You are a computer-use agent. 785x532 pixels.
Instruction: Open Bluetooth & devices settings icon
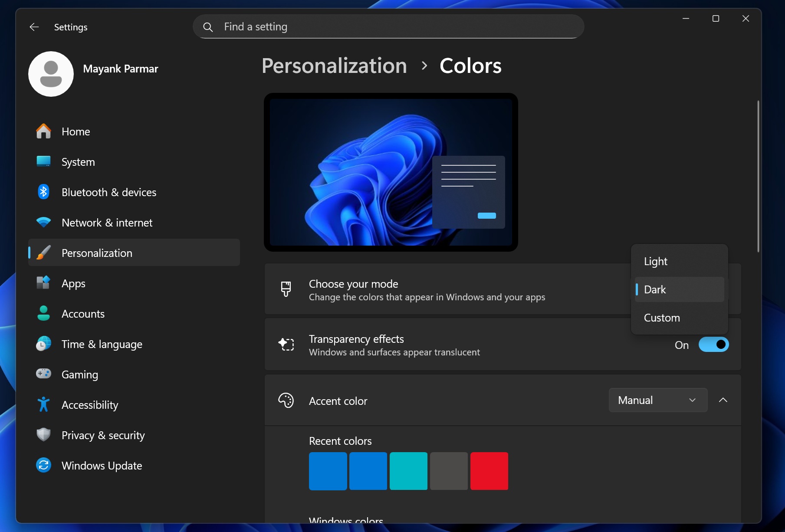point(43,192)
